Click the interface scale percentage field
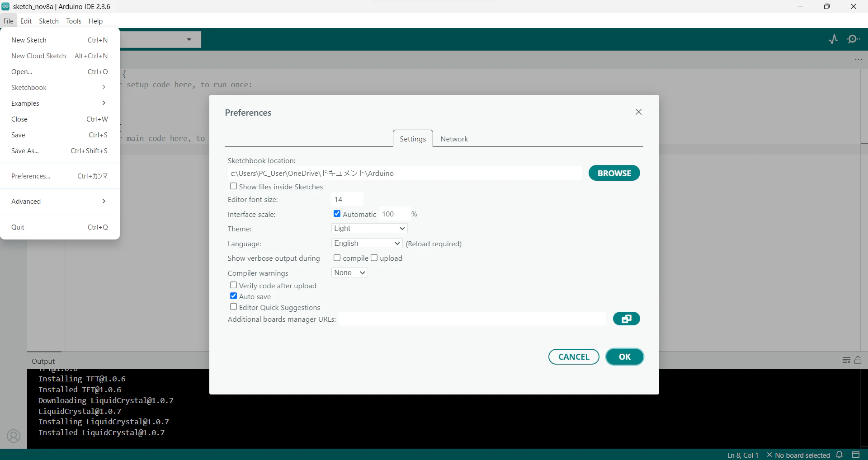 [394, 214]
